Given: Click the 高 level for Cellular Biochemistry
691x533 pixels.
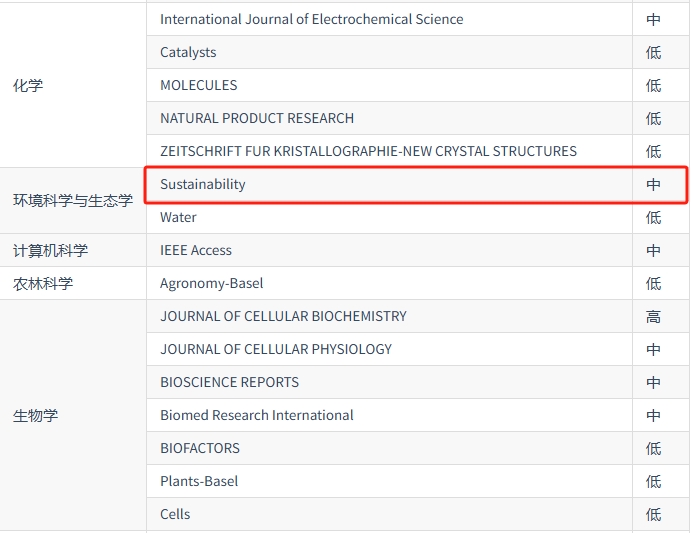Looking at the screenshot, I should point(653,316).
